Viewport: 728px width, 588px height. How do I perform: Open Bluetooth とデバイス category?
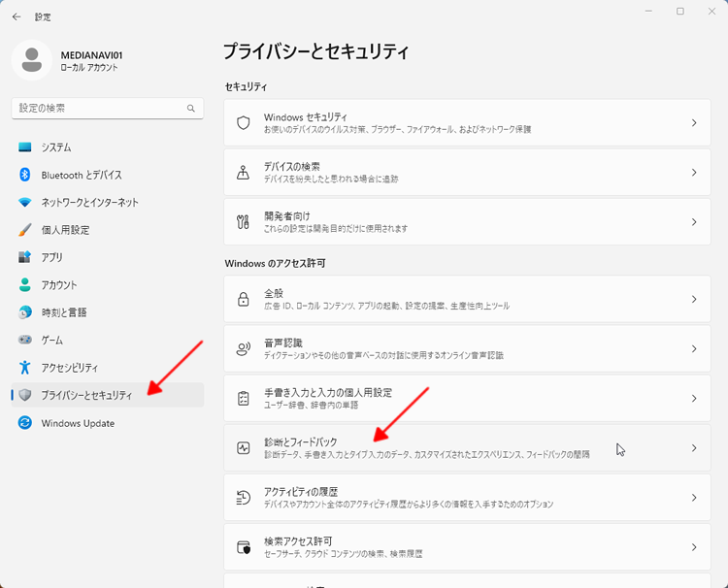point(107,175)
